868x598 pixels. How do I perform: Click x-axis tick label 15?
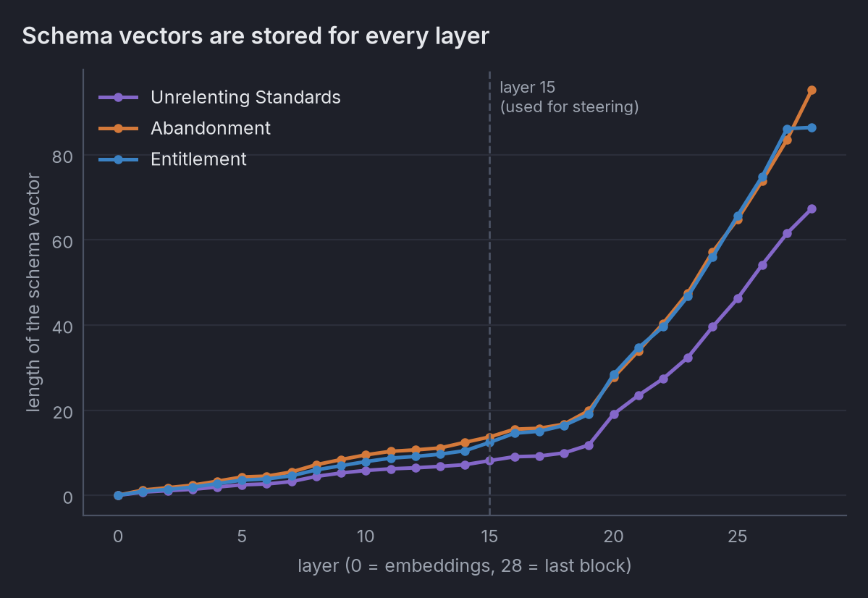coord(489,536)
